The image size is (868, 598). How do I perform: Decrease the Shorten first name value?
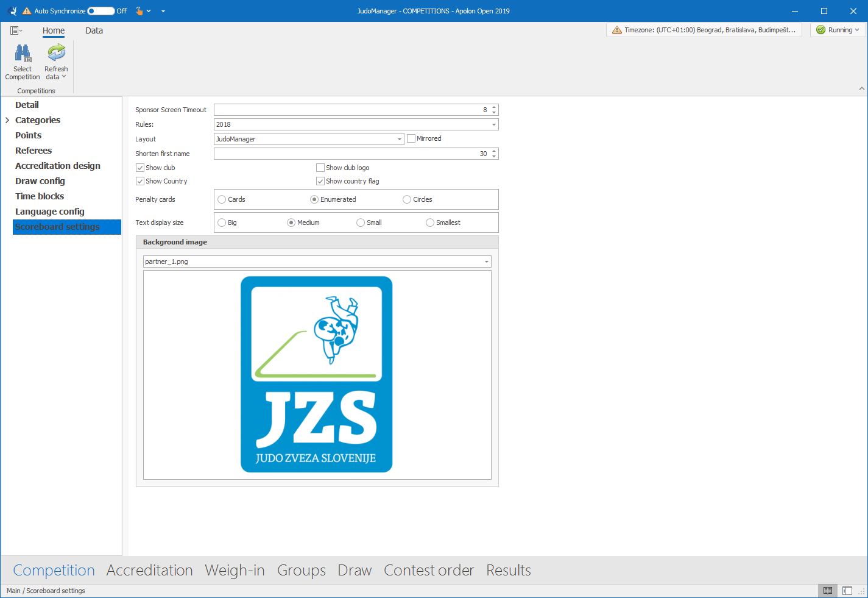494,156
